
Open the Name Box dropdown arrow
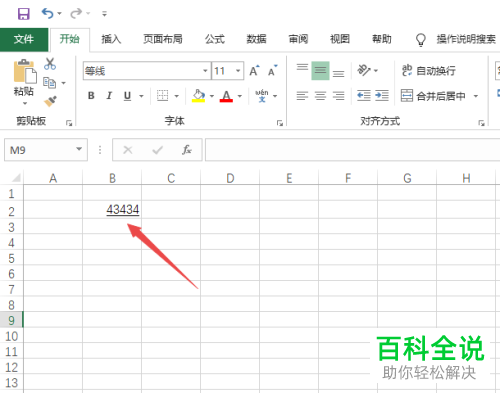tap(79, 149)
